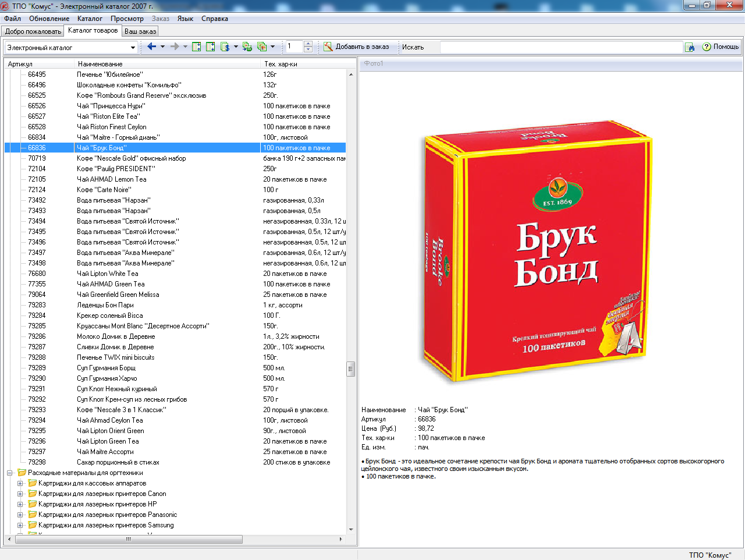745x560 pixels.
Task: Click the catalog list scroll-up arrow
Action: (350, 75)
